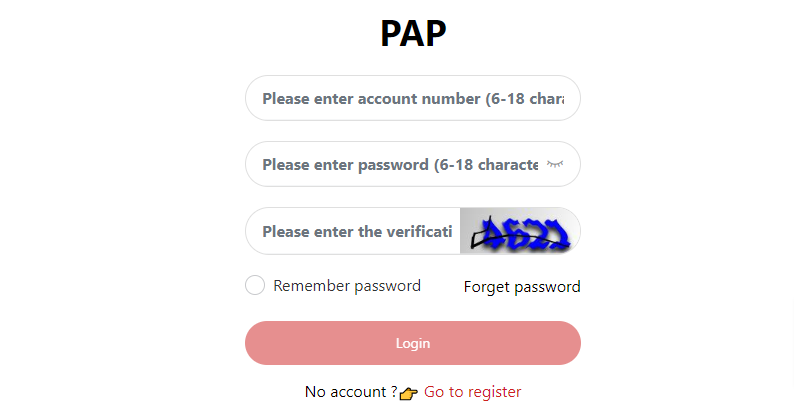Tick the Remember password checkbox

click(255, 286)
